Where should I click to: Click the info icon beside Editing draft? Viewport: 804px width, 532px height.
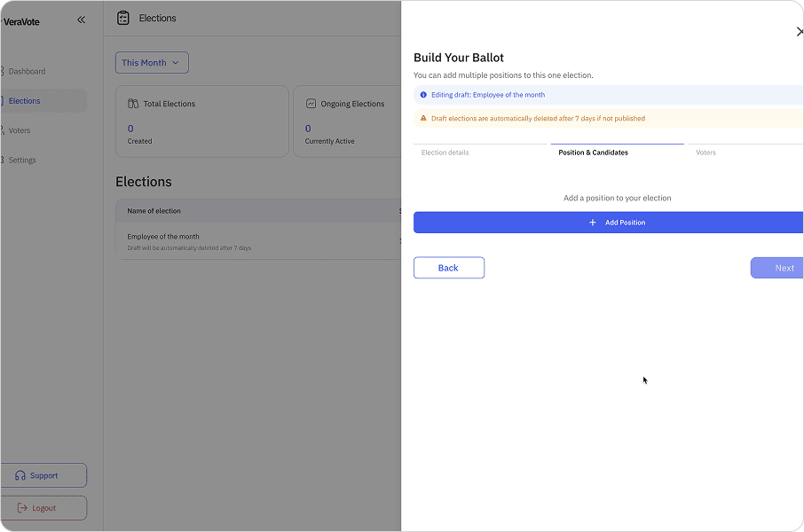tap(423, 95)
